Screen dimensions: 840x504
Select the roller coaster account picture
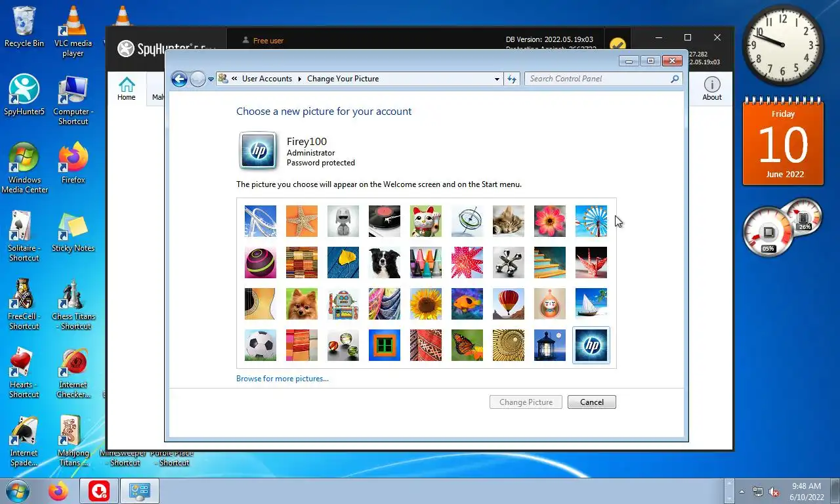tap(261, 221)
